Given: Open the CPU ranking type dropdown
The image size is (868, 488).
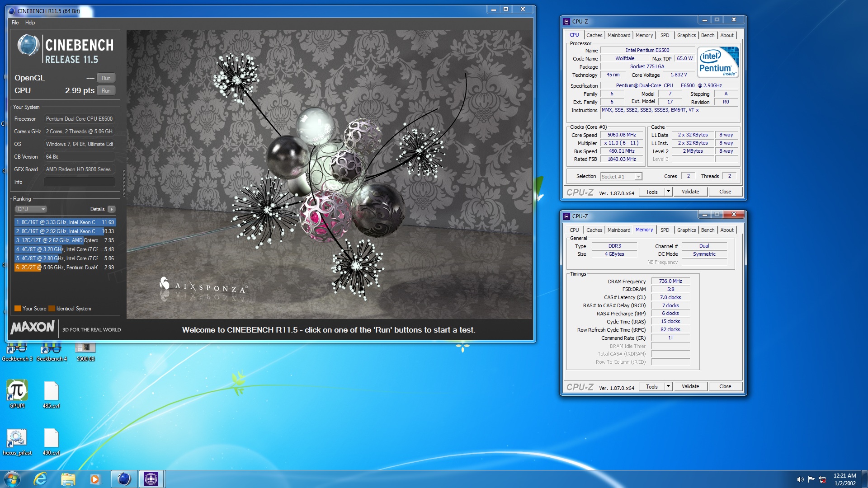Looking at the screenshot, I should pos(31,209).
